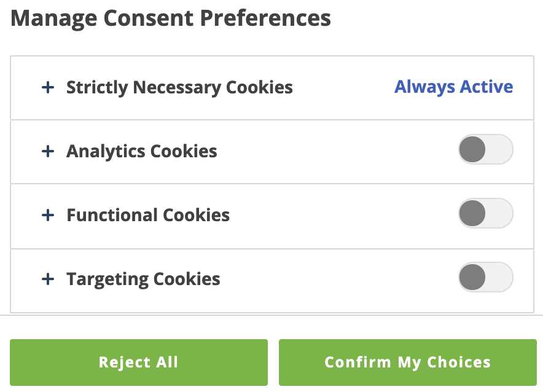543x392 pixels.
Task: Click the Always Active status text
Action: click(x=453, y=87)
